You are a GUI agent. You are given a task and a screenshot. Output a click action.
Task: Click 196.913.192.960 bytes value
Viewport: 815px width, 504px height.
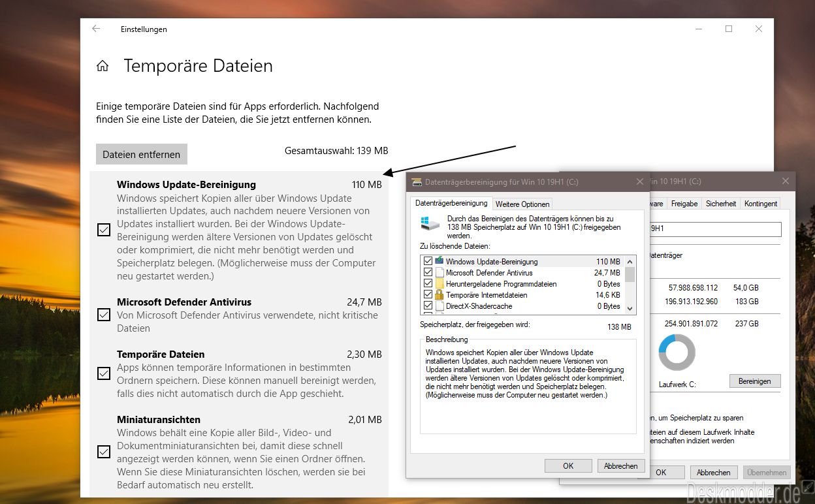[691, 302]
